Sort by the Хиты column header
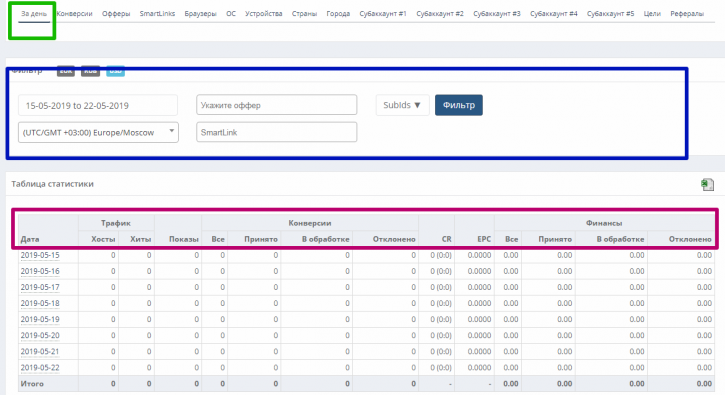Image resolution: width=725 pixels, height=395 pixels. (141, 239)
